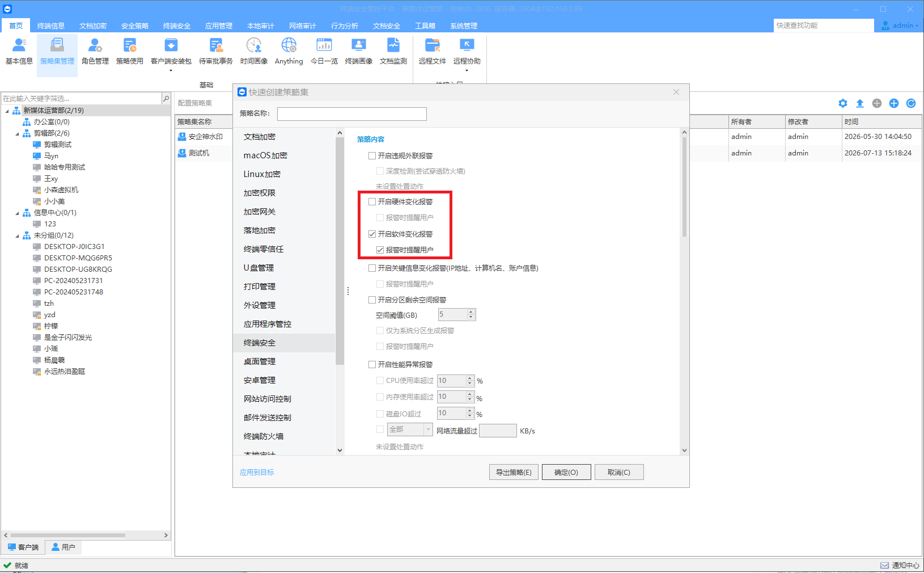This screenshot has height=573, width=924.
Task: Switch to 行为分析 ribbon tab
Action: (x=345, y=26)
